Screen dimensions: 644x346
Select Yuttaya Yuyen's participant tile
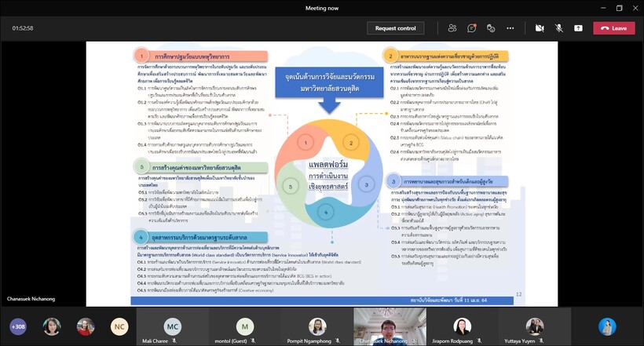click(x=534, y=326)
